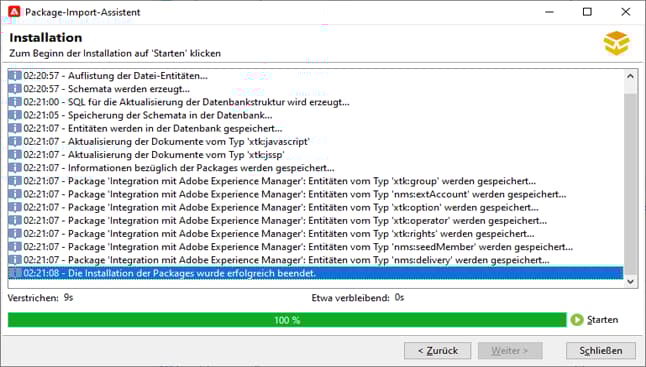The height and width of the screenshot is (367, 646).
Task: Go back with the Zurück button
Action: (438, 351)
